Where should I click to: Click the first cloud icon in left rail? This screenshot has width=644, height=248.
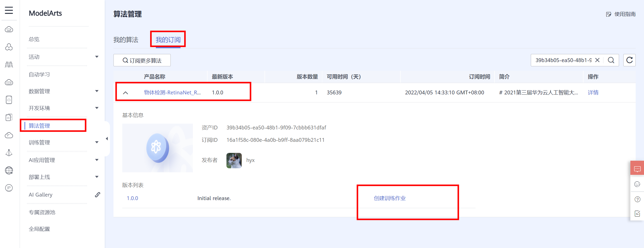point(9,30)
